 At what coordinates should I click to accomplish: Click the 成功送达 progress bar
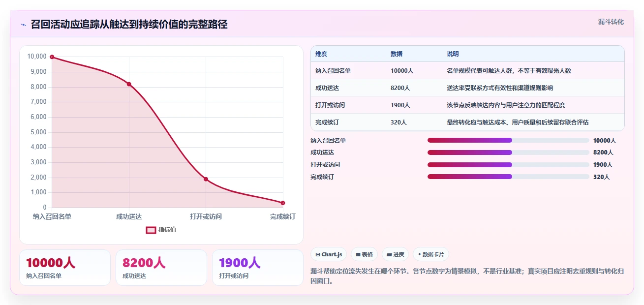(508, 152)
